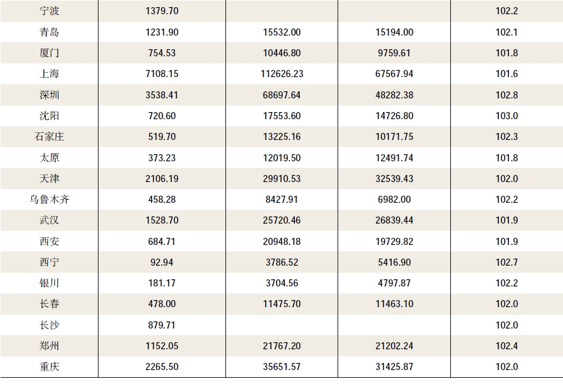Click the 21767.20 value for 郑州
Image resolution: width=563 pixels, height=392 pixels.
282,346
